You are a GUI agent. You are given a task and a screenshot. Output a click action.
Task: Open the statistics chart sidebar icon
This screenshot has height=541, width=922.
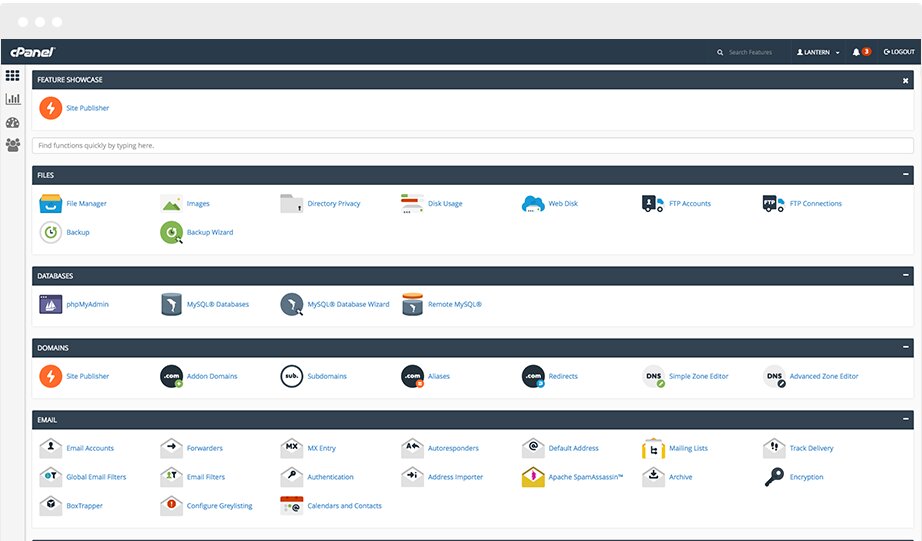pos(13,99)
